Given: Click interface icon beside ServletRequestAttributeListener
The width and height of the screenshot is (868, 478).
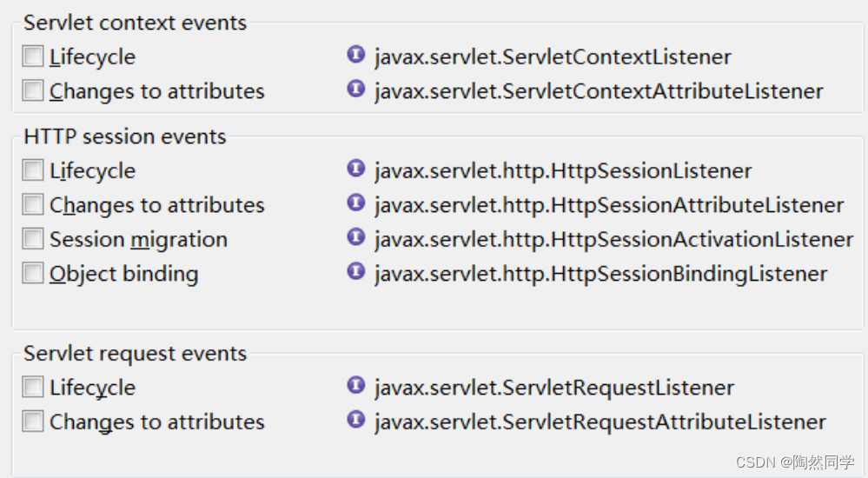Looking at the screenshot, I should pyautogui.click(x=356, y=419).
